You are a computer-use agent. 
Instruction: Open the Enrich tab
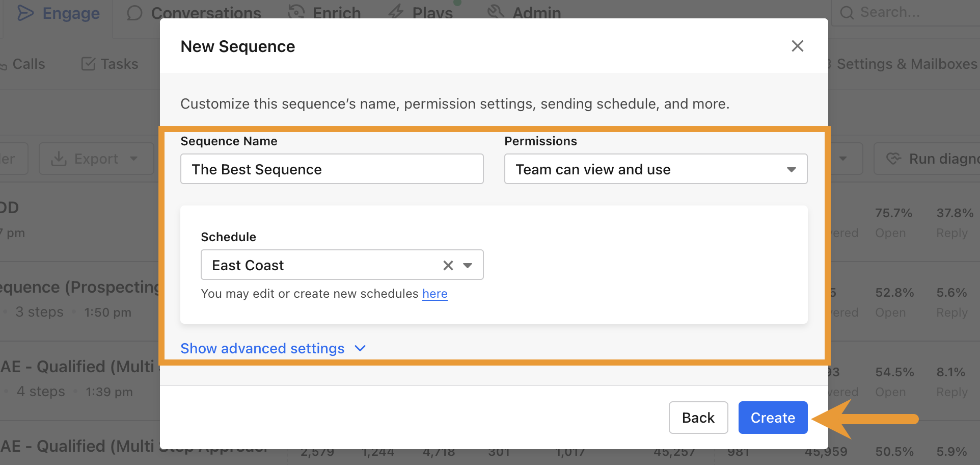tap(324, 13)
